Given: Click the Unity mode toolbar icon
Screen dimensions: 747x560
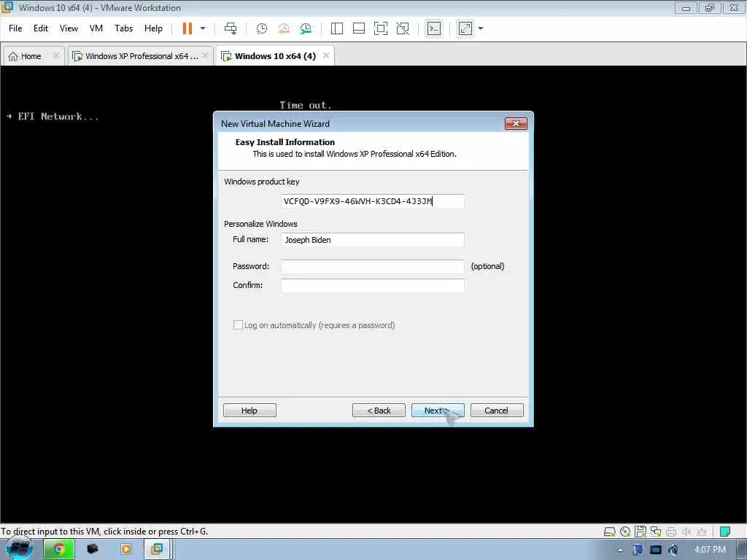Looking at the screenshot, I should 403,28.
